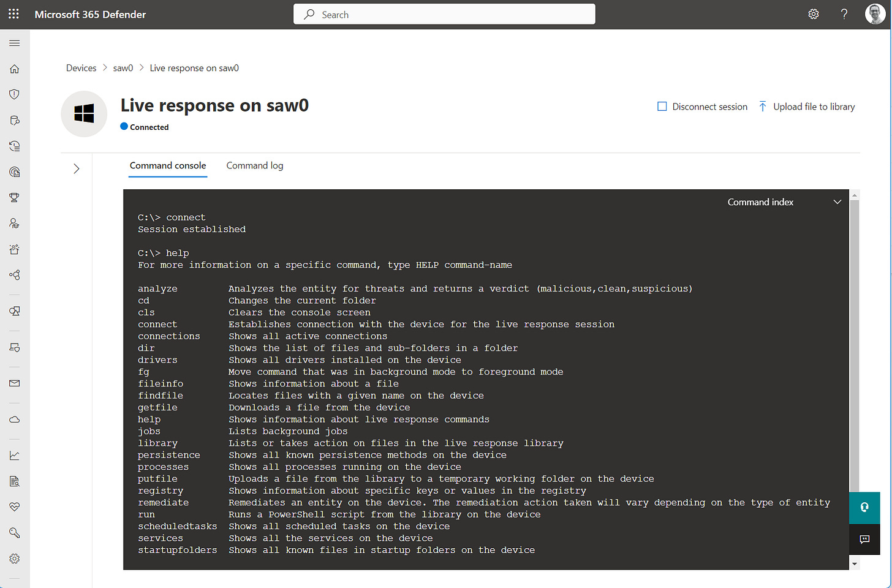
Task: Select the Command console tab
Action: coord(168,165)
